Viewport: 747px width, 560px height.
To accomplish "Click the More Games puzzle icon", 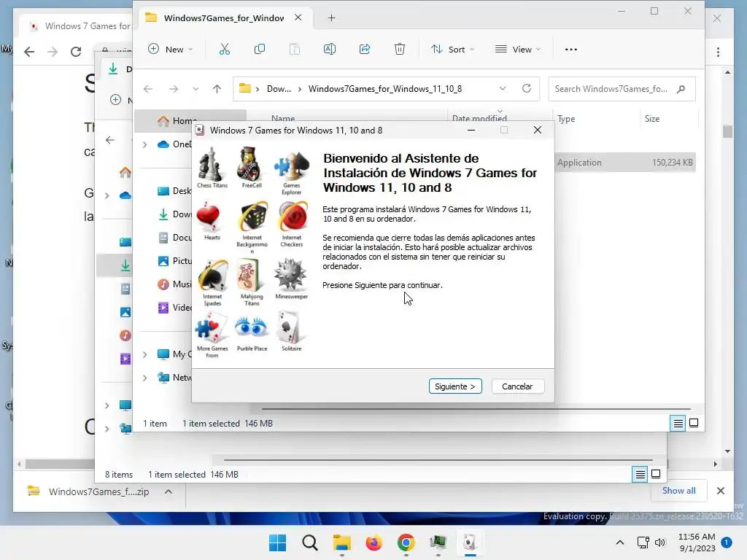I will point(212,327).
